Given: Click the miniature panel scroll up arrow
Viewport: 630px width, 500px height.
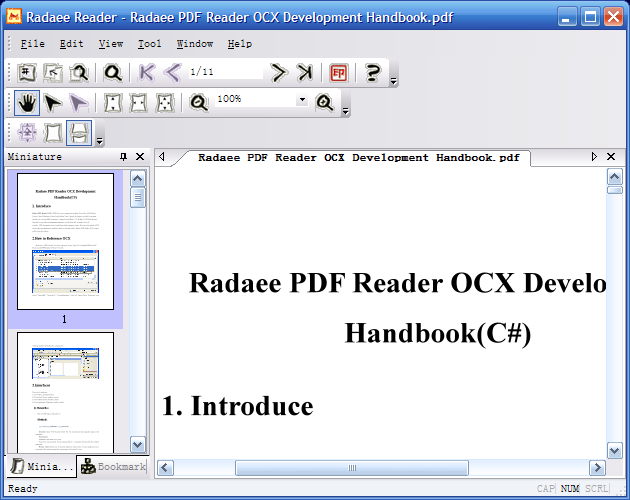Looking at the screenshot, I should pos(137,178).
